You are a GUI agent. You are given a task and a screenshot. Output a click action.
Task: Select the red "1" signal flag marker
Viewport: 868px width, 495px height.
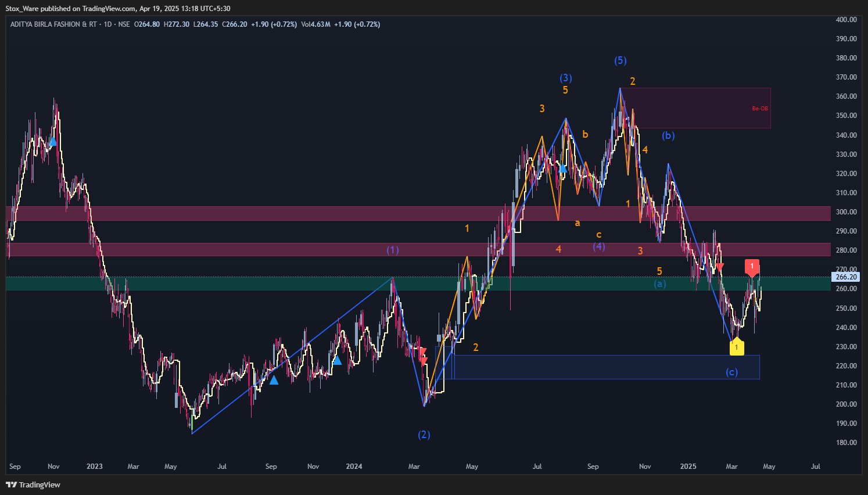click(752, 267)
